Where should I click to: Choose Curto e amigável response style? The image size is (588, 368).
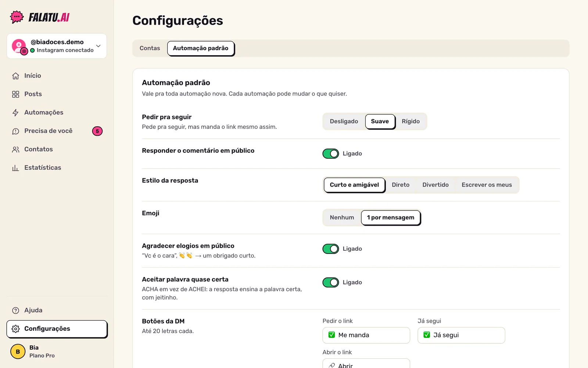[x=354, y=185]
